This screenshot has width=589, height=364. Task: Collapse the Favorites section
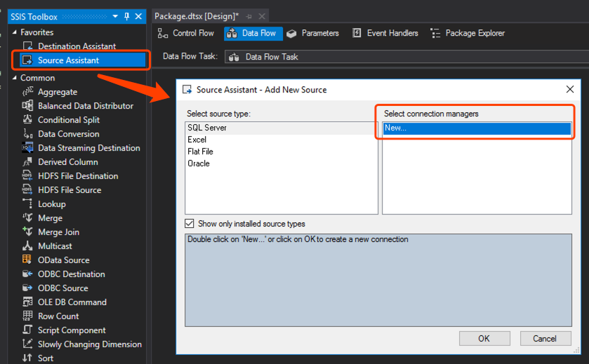coord(14,32)
